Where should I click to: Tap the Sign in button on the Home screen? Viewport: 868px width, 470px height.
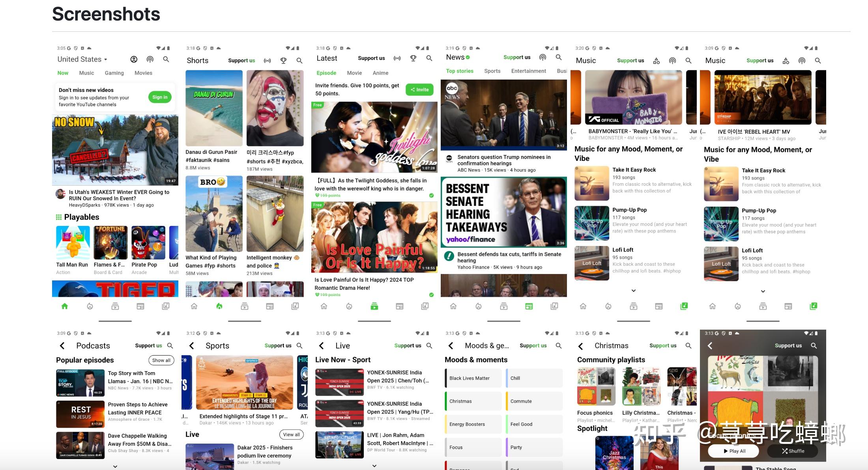(x=160, y=97)
